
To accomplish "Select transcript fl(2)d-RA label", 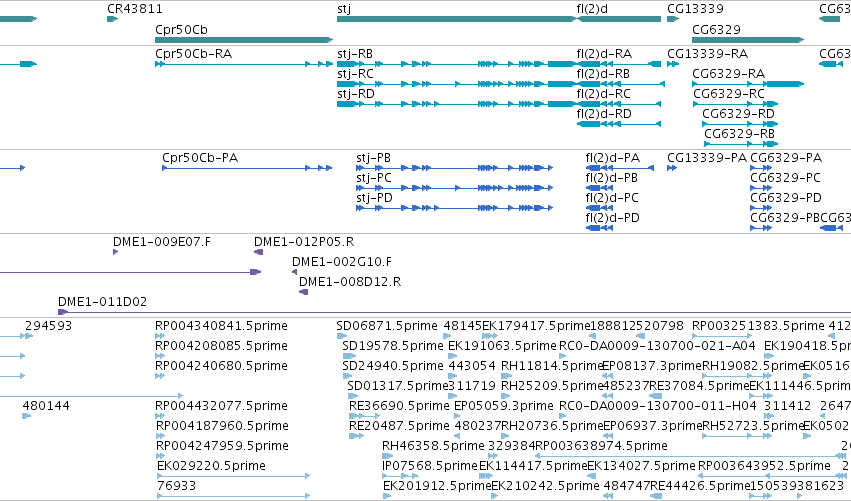I will (604, 54).
